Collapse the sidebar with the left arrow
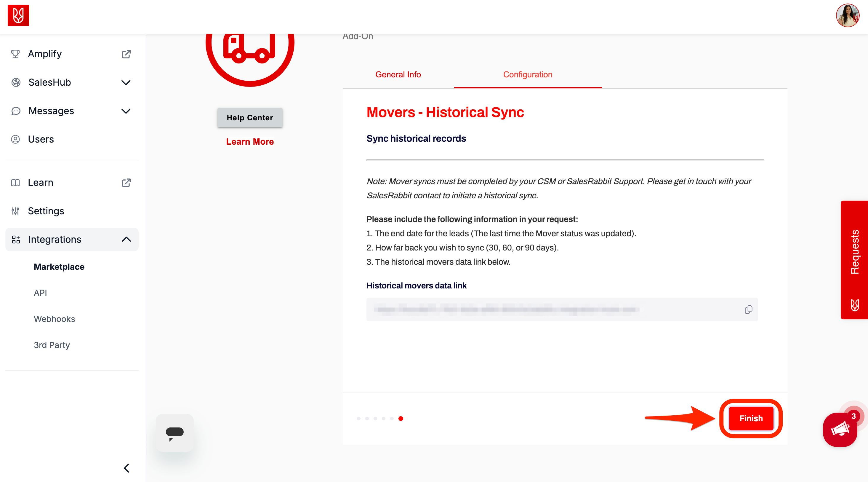 [127, 468]
